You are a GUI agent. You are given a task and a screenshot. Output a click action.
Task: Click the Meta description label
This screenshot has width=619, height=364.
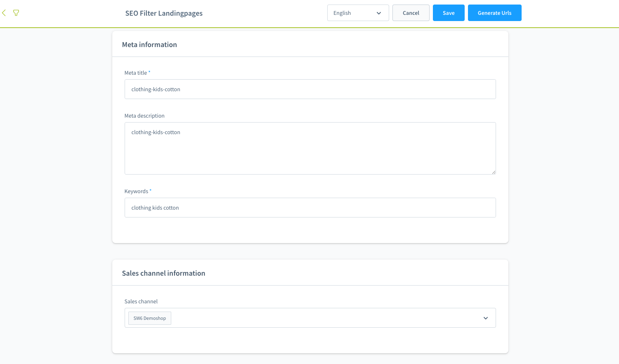pos(144,116)
